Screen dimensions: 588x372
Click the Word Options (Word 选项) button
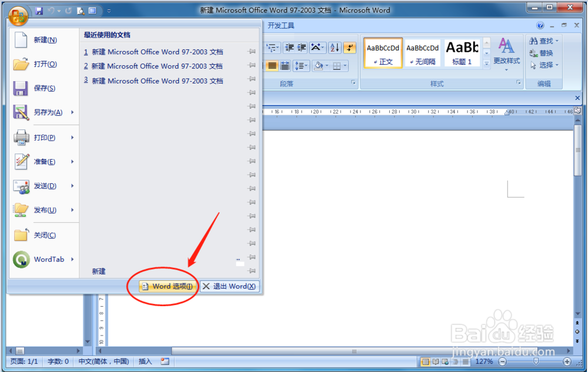[168, 286]
